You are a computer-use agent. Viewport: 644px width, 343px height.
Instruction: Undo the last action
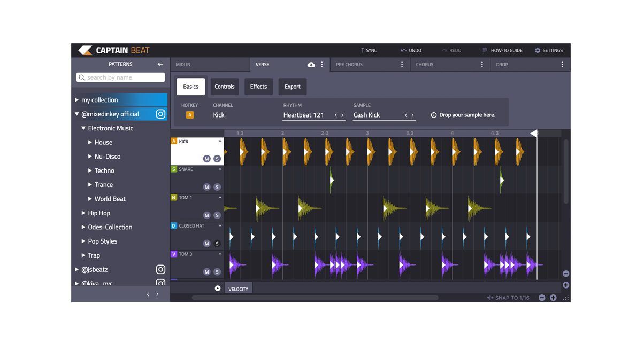click(x=411, y=50)
